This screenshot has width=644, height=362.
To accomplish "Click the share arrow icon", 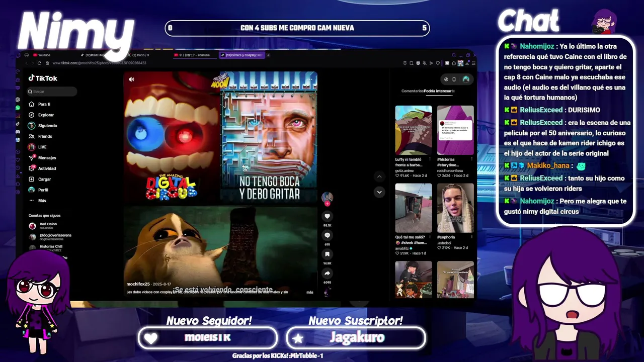I will click(x=327, y=273).
